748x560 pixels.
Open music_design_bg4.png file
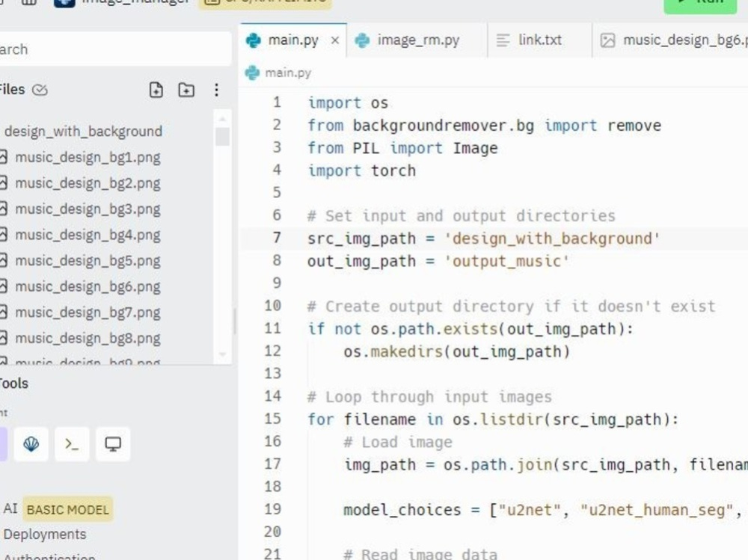tap(88, 235)
